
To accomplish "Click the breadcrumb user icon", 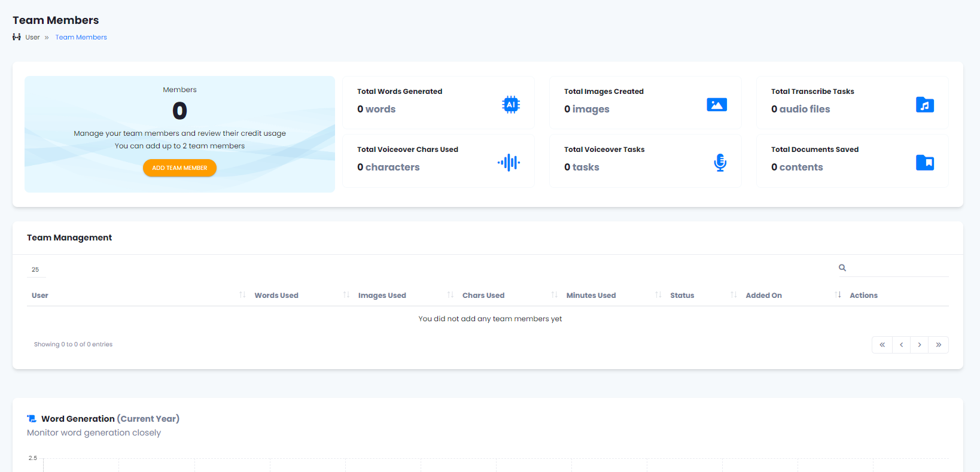I will (x=17, y=37).
